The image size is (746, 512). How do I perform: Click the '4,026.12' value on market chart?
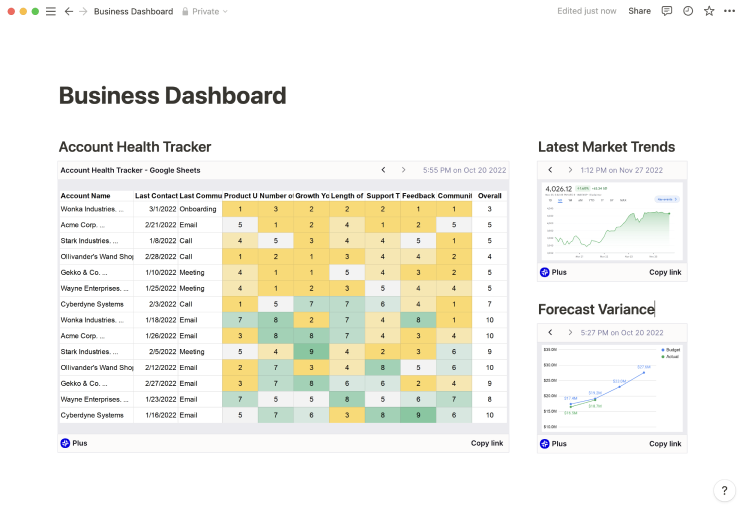559,189
